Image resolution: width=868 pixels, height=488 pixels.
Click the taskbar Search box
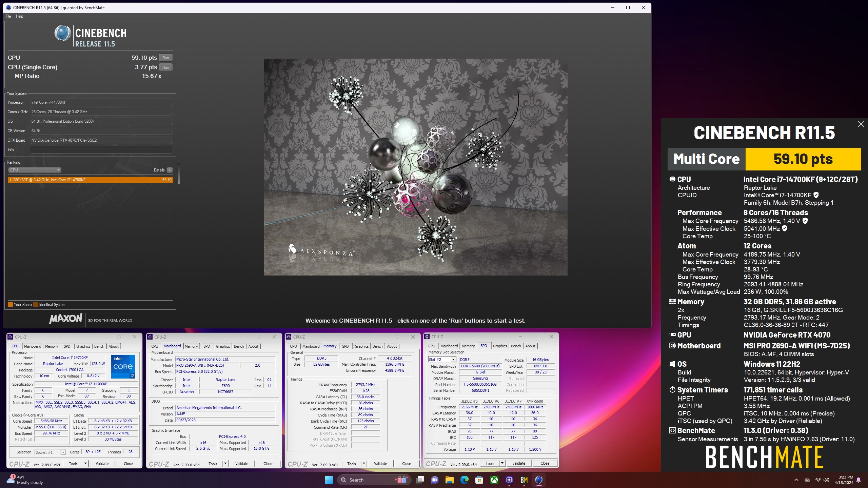tap(374, 480)
